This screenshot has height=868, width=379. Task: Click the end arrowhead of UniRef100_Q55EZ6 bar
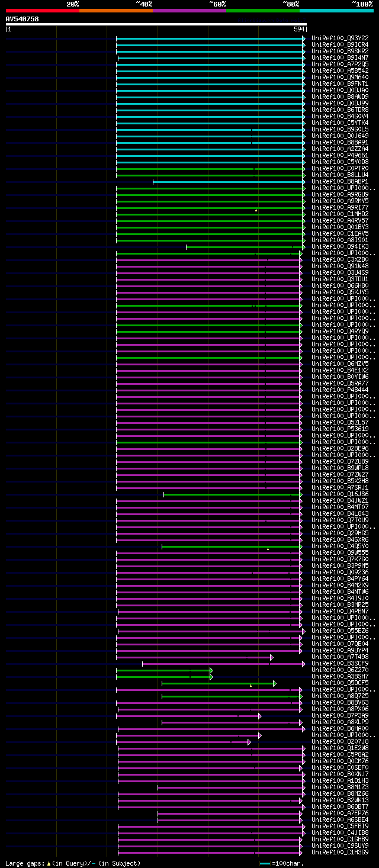point(304,631)
